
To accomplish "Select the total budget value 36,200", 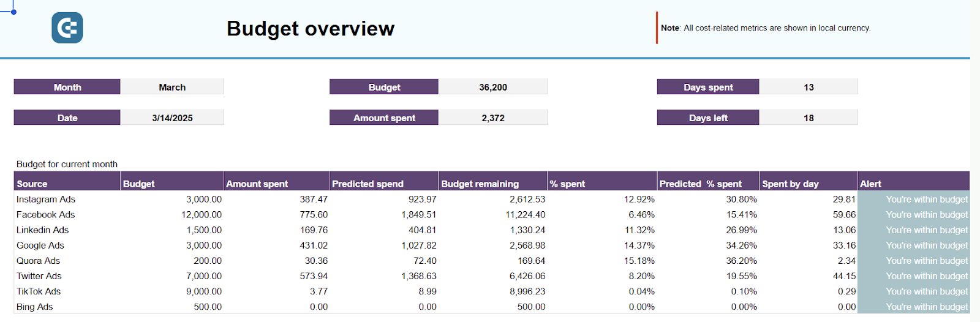I will click(493, 87).
